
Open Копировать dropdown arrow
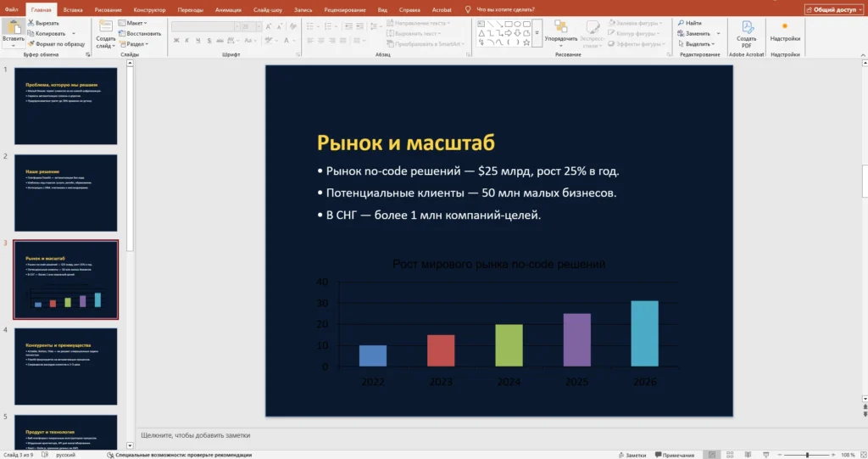click(x=74, y=33)
